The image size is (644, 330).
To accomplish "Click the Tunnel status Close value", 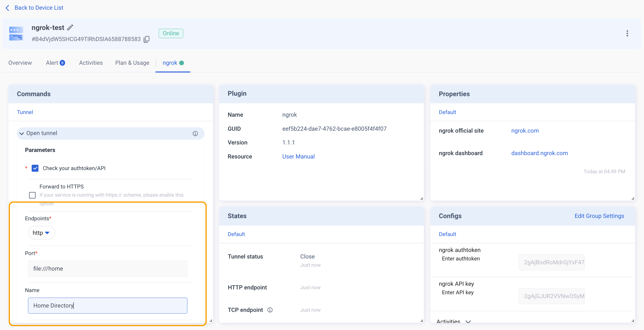I will coord(307,257).
